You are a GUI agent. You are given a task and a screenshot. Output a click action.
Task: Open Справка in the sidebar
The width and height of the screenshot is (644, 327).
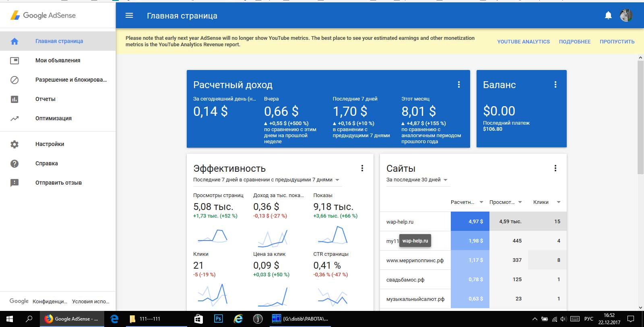pyautogui.click(x=58, y=163)
